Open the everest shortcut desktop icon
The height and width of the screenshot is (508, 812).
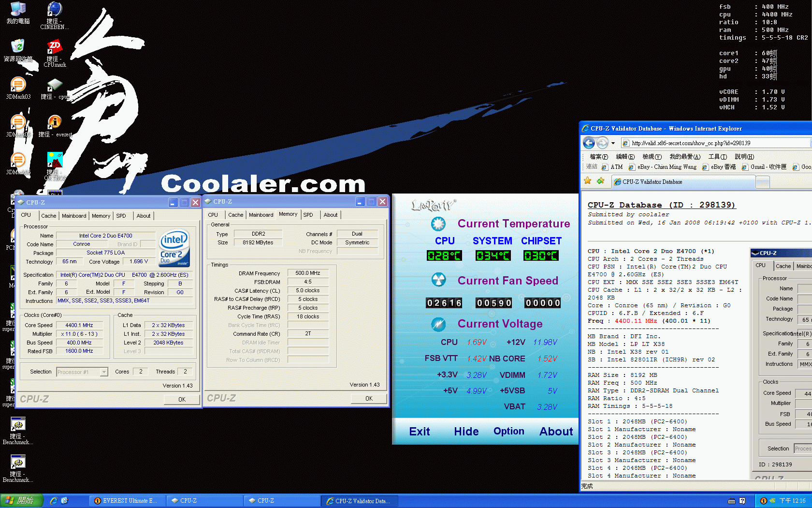[55, 126]
